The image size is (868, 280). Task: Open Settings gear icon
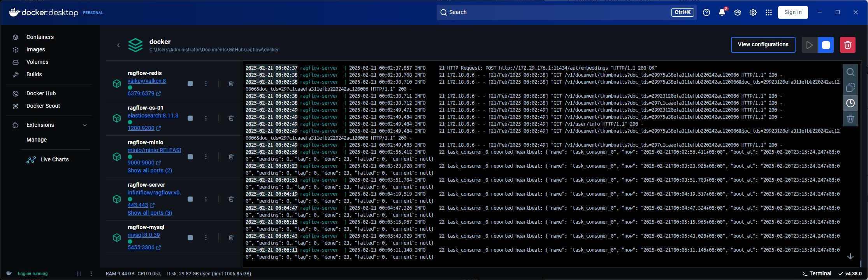[x=753, y=12]
